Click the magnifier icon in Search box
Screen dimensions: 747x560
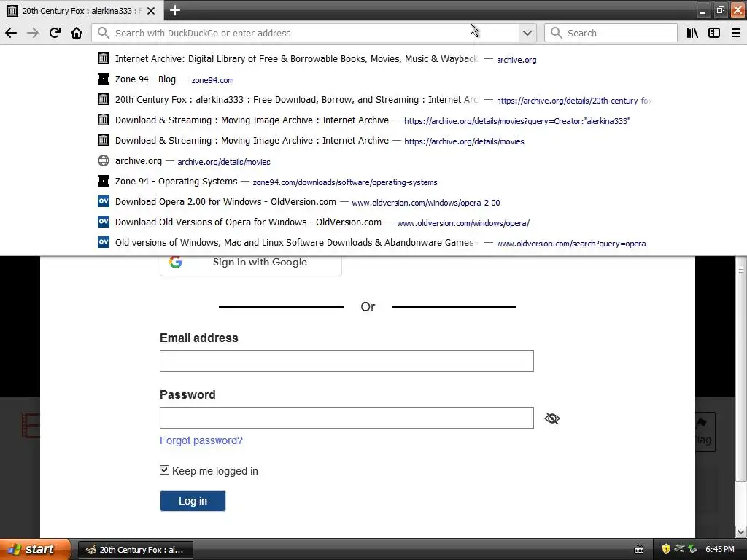pyautogui.click(x=555, y=33)
